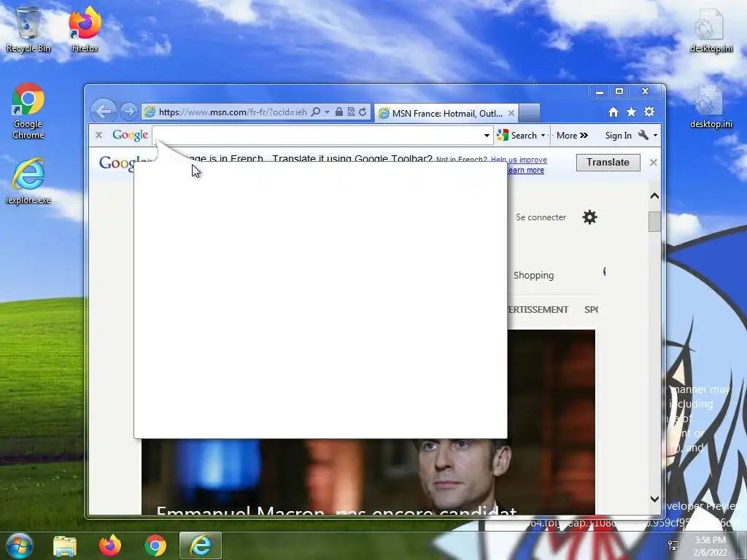The width and height of the screenshot is (747, 560).
Task: Open the address bar autocomplete dropdown arrow
Action: [327, 112]
